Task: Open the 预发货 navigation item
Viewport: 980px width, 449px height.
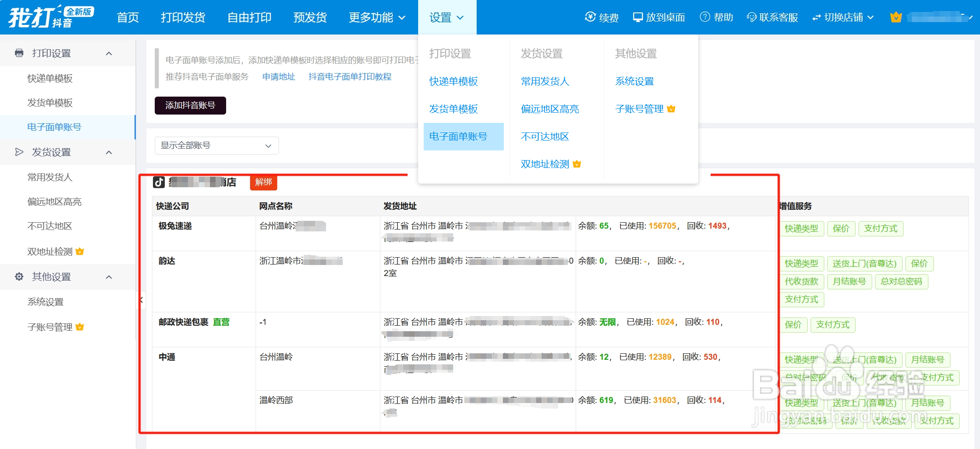Action: [309, 17]
